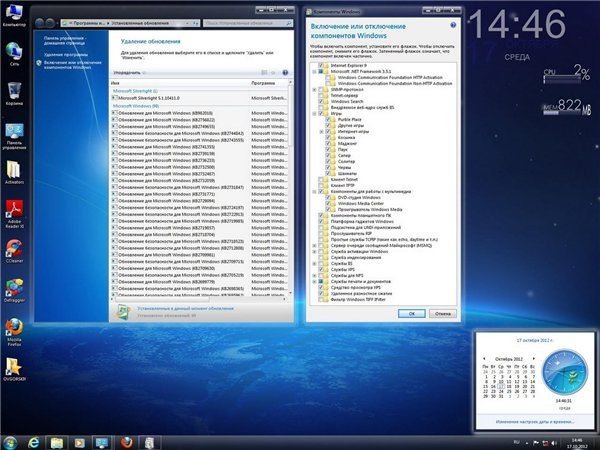Screen dimensions: 600x450
Task: Click the action center flag in the tray
Action: (536, 443)
